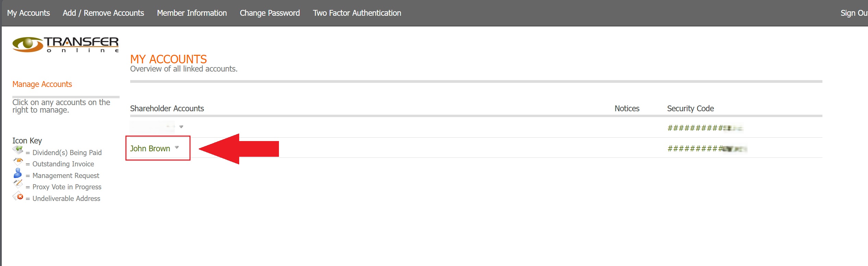Select Change Password in top navigation

pos(270,13)
